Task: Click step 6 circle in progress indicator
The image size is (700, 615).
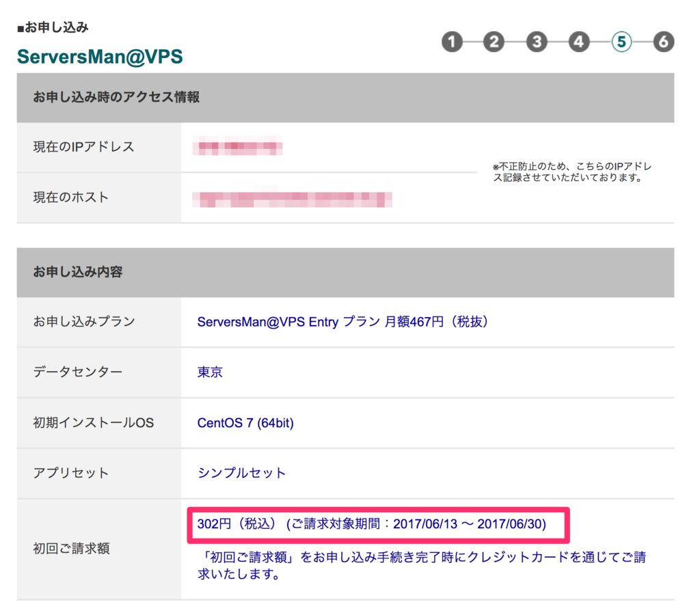Action: 663,42
